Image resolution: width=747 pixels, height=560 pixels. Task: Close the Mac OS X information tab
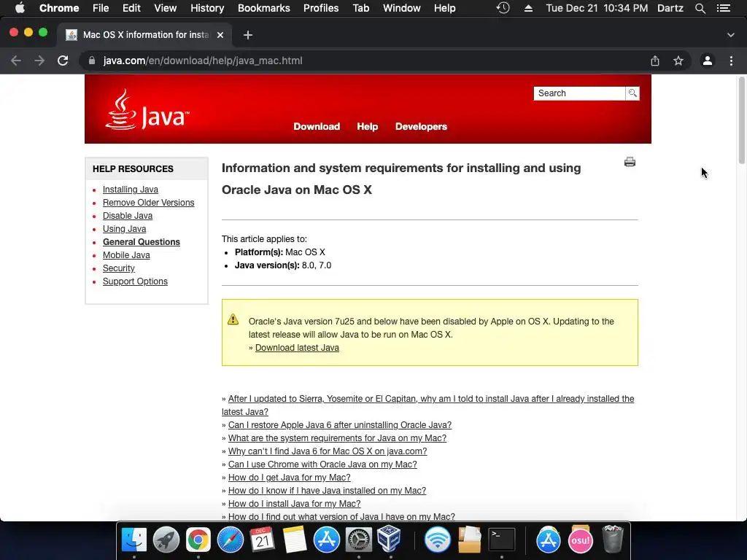(x=220, y=35)
